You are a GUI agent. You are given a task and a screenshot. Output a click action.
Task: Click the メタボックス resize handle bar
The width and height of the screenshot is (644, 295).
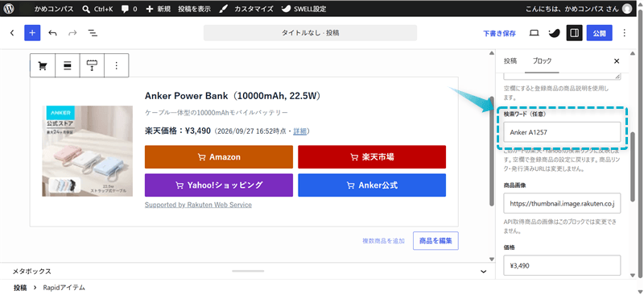coord(248,271)
